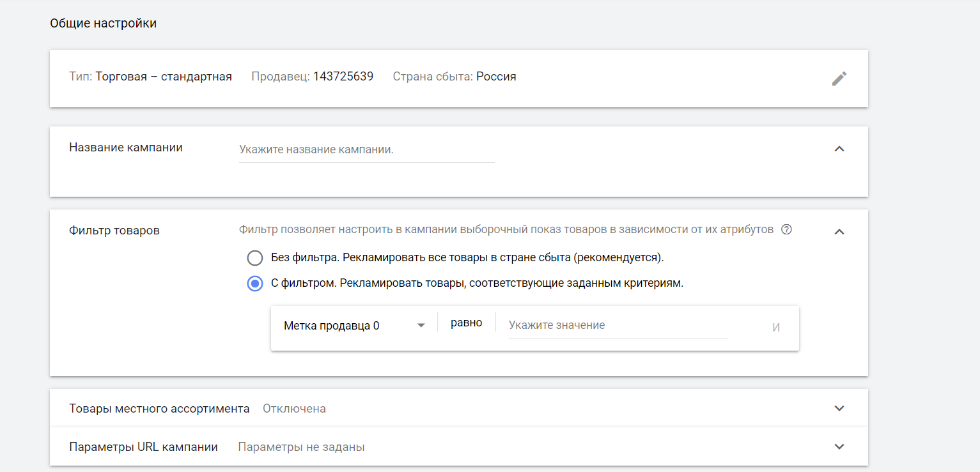Select the 'Без фильтра' radio button
The image size is (980, 472).
point(255,258)
